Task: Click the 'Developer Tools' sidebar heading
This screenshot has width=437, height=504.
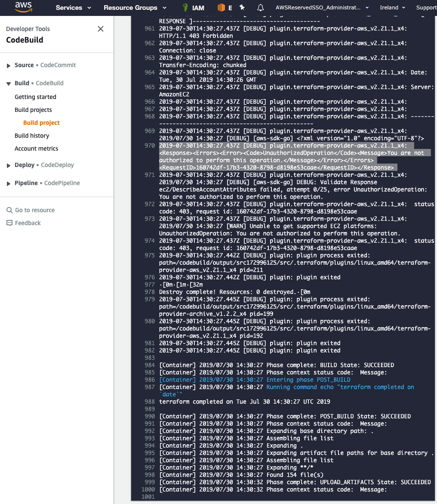Action: 28,29
